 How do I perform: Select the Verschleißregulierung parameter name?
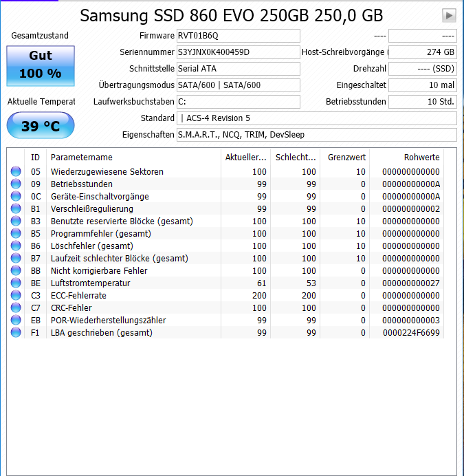92,209
